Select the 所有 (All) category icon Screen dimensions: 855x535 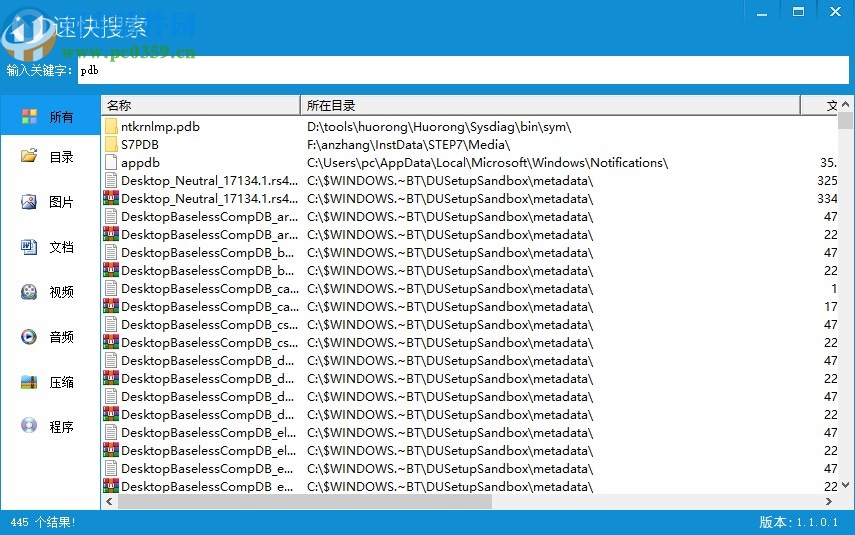(29, 116)
